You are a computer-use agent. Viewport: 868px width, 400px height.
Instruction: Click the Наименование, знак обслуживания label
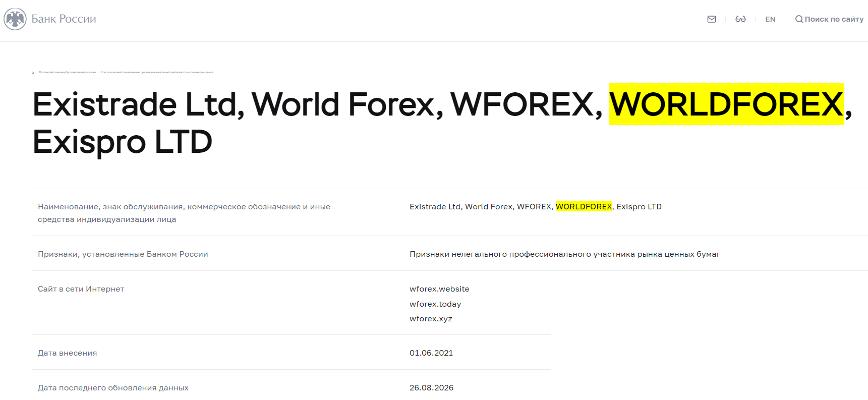tap(184, 213)
